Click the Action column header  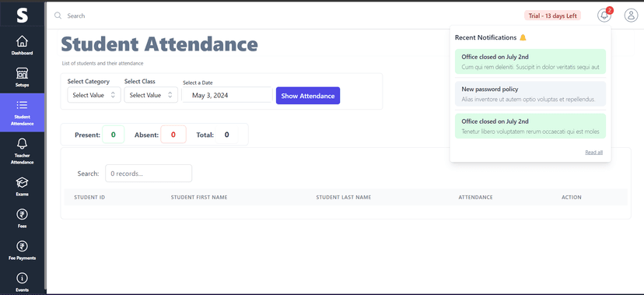pyautogui.click(x=572, y=197)
